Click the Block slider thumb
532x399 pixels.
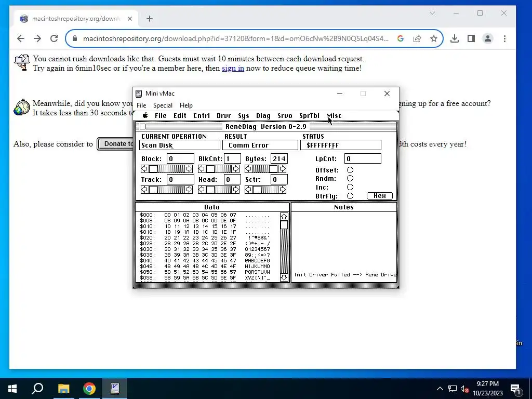click(x=153, y=169)
